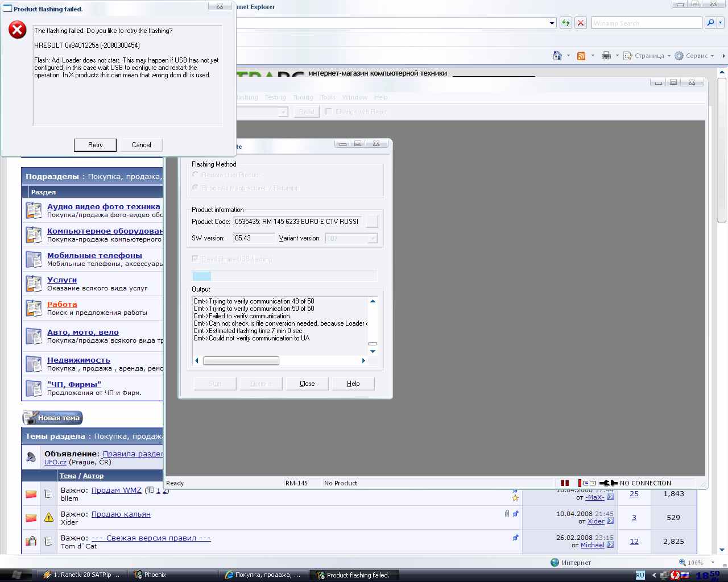Click the Новая тема forum icon
This screenshot has height=582, width=728.
[x=53, y=418]
